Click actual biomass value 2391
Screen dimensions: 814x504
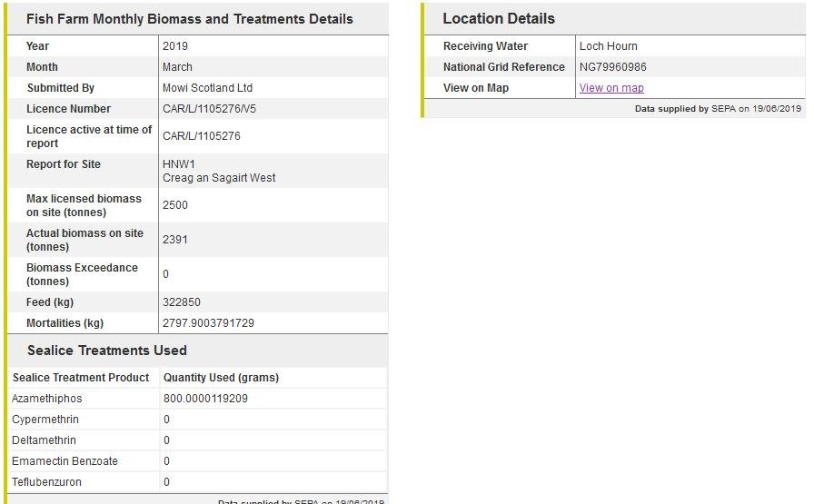pos(175,240)
